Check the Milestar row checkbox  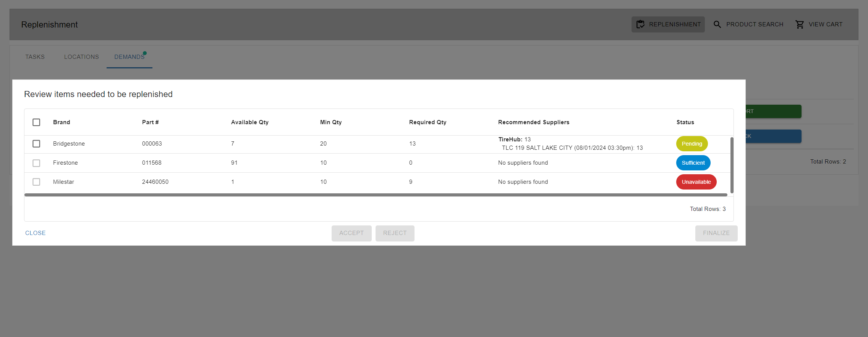pos(36,182)
